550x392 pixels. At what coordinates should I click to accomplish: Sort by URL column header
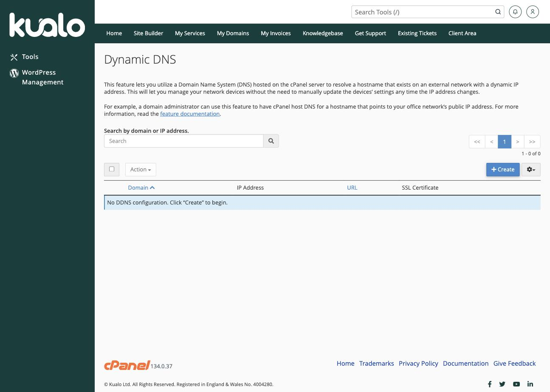click(x=352, y=188)
